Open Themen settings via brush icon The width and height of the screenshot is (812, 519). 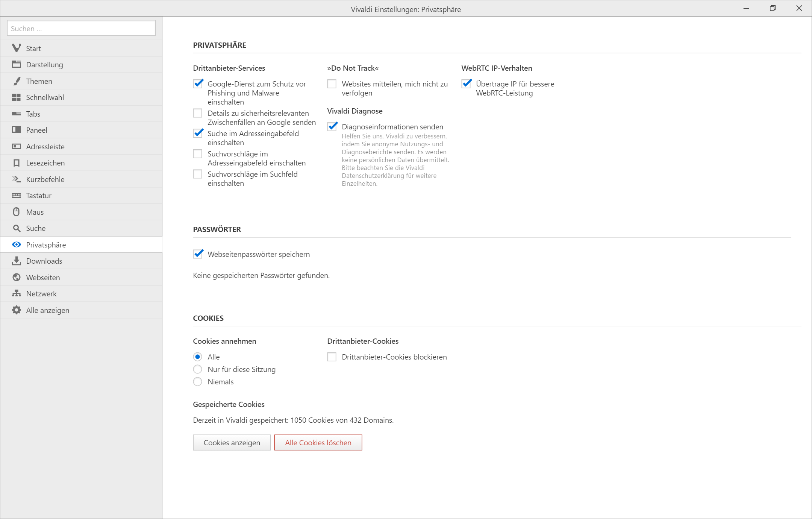pos(16,81)
